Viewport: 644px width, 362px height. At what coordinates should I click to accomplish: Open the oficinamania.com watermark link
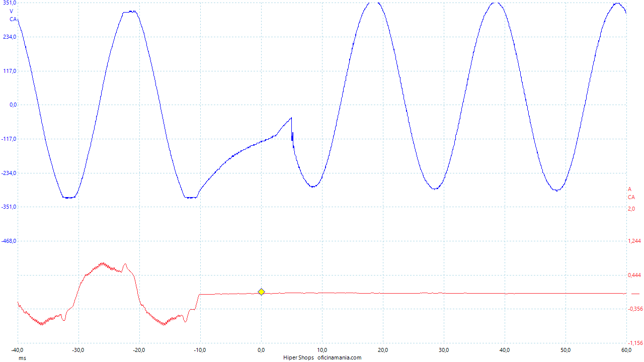339,358
